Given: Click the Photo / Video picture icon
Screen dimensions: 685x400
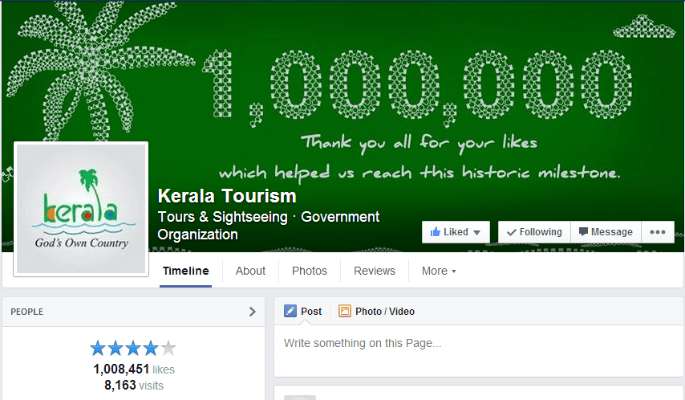Looking at the screenshot, I should (345, 311).
